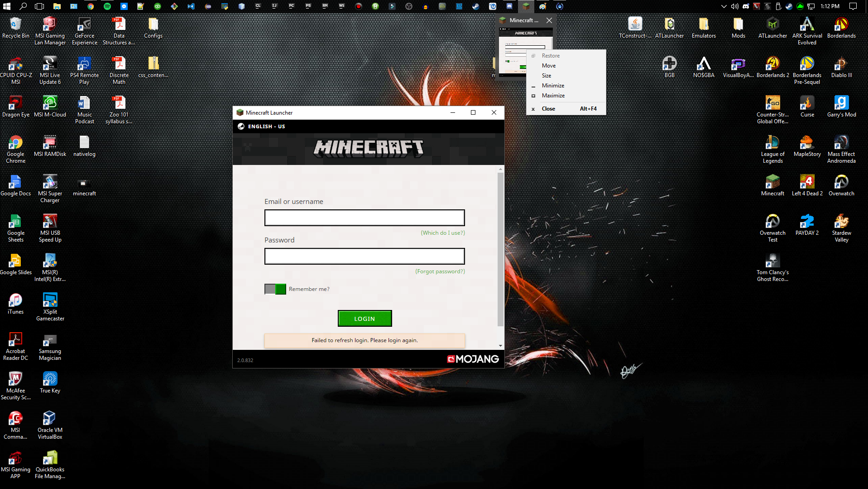The width and height of the screenshot is (868, 489).
Task: Select the Stardew Valley desktop icon
Action: (x=842, y=228)
